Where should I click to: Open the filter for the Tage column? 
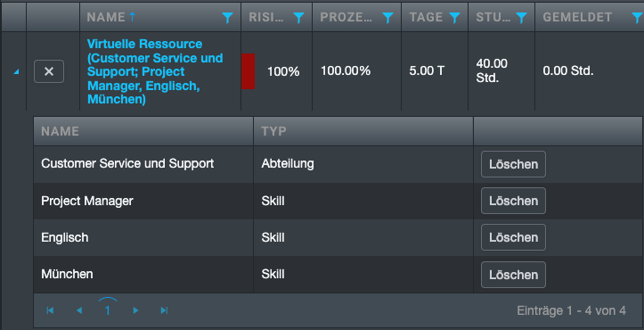[454, 17]
